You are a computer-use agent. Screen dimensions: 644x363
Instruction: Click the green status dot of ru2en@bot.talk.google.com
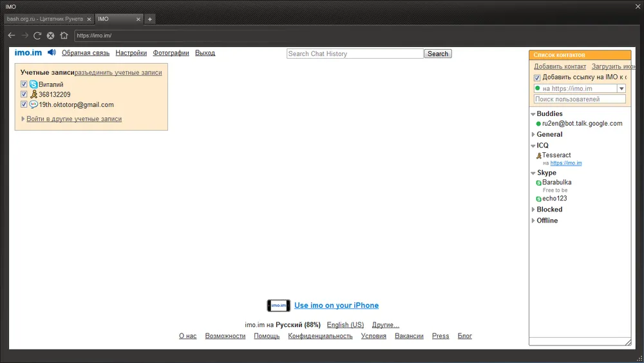(x=538, y=124)
